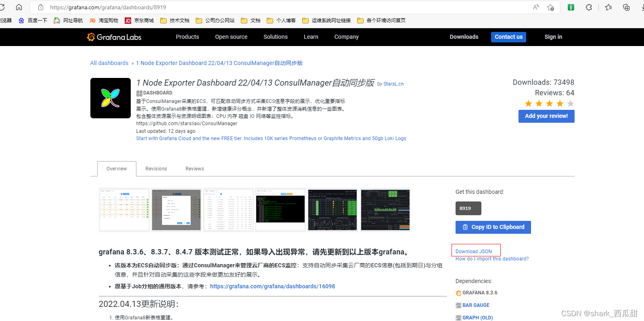
Task: Open the read aloud icon in address bar
Action: [x=536, y=7]
